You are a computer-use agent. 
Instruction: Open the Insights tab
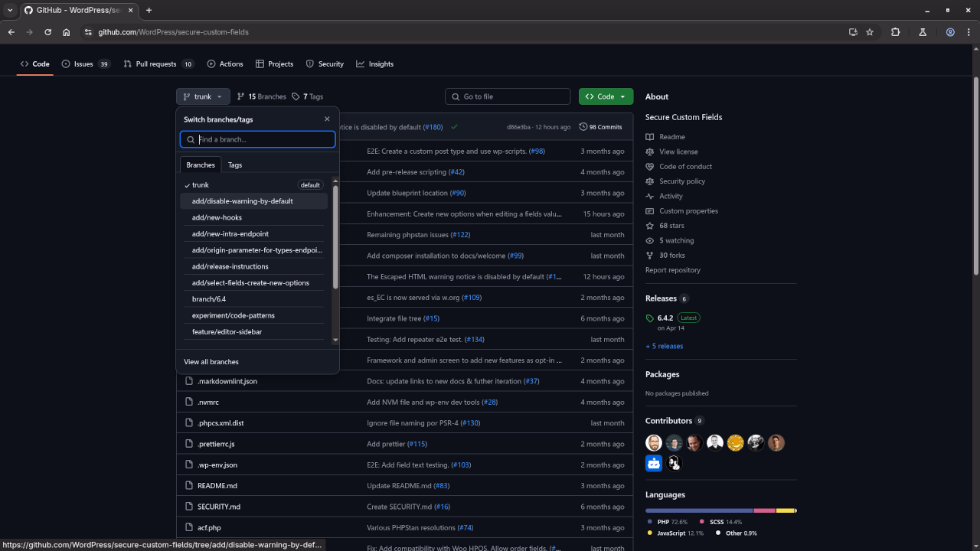pyautogui.click(x=375, y=64)
